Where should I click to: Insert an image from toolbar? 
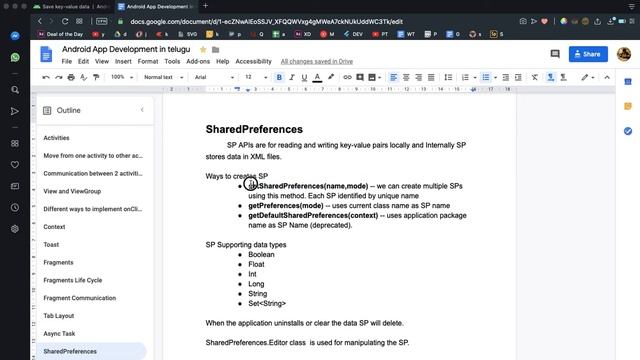(372, 77)
